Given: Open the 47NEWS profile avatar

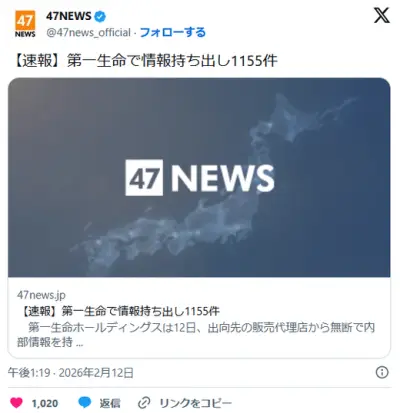Looking at the screenshot, I should [x=25, y=24].
